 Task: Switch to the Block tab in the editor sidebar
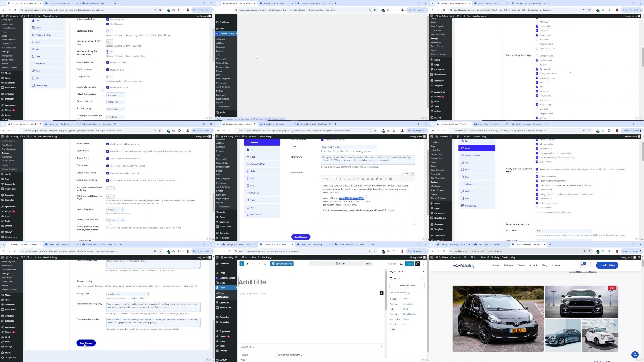[x=402, y=271]
